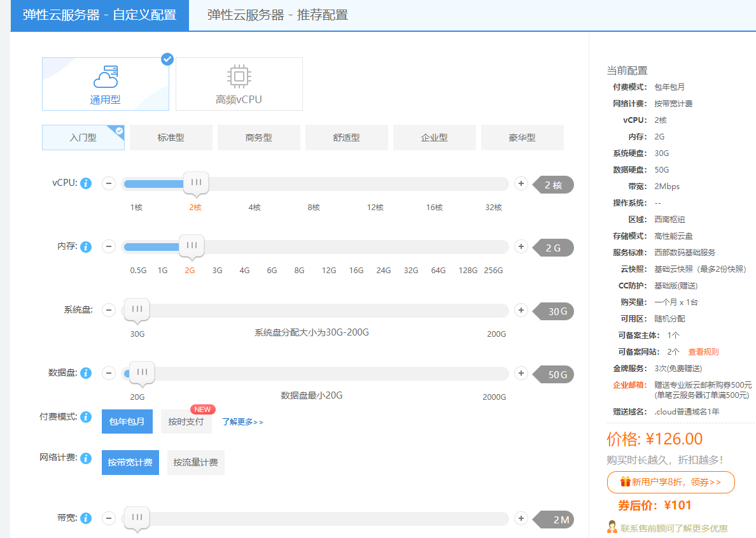Select 按流量计费 network billing
The width and height of the screenshot is (756, 538).
pos(196,463)
